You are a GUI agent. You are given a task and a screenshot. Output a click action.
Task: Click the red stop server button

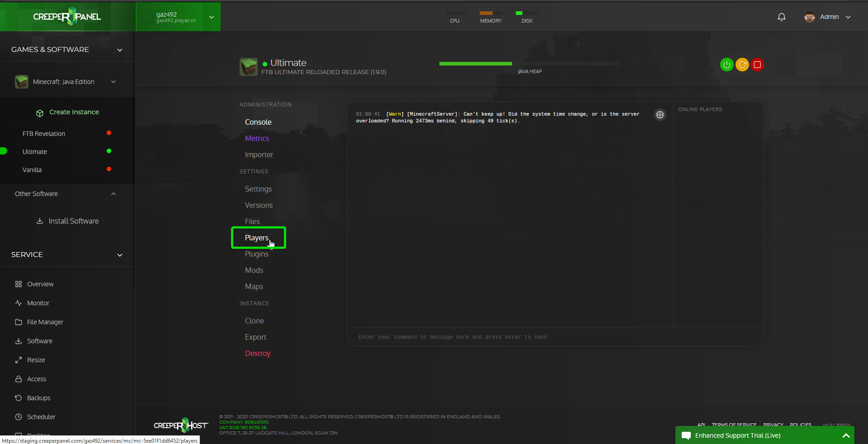pos(757,65)
